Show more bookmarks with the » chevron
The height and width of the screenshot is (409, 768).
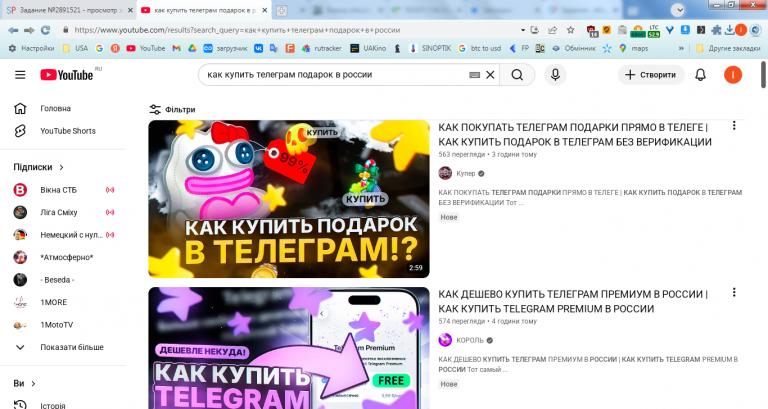click(681, 48)
